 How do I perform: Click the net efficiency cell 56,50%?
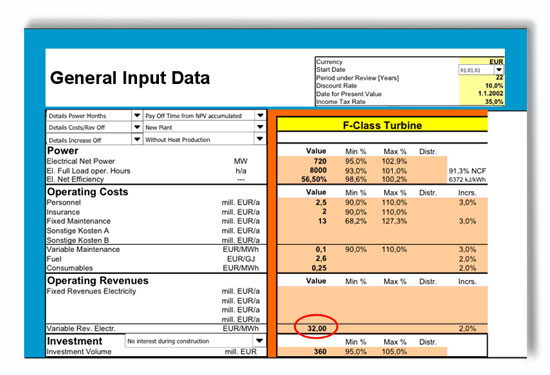314,179
